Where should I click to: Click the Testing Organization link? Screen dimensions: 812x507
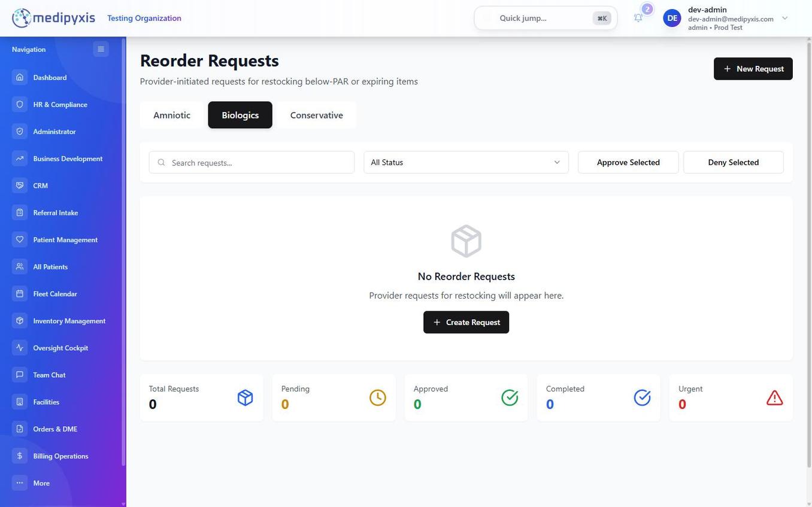coord(144,18)
